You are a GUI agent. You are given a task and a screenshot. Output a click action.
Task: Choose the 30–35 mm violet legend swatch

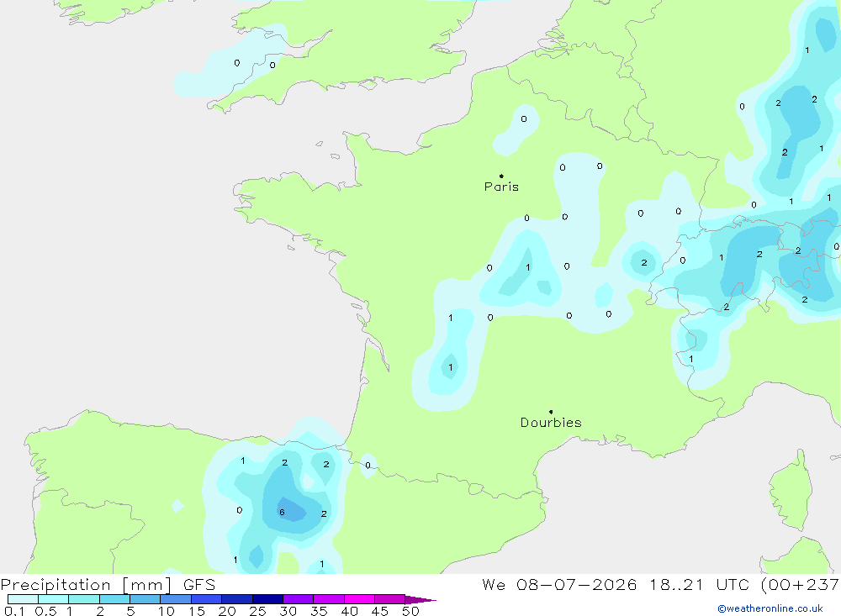click(x=299, y=599)
